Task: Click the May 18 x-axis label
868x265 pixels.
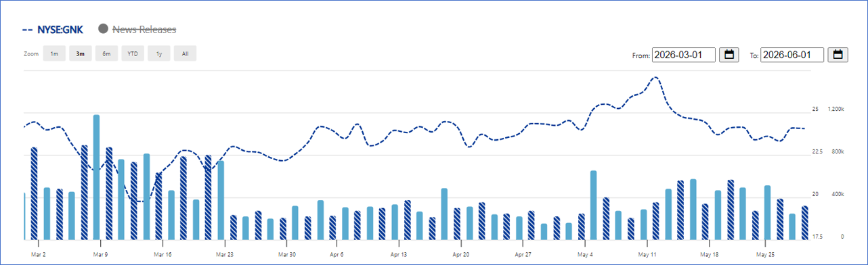Action: point(710,255)
